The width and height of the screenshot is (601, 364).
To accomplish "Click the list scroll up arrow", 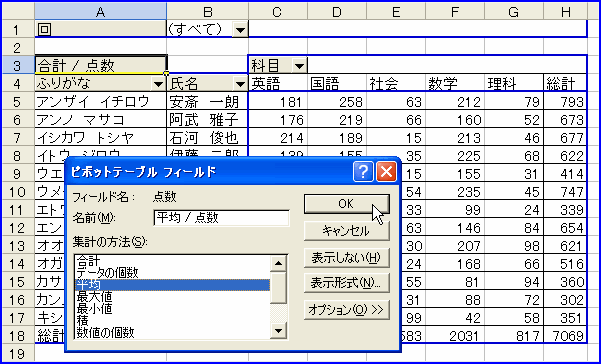I will [278, 263].
